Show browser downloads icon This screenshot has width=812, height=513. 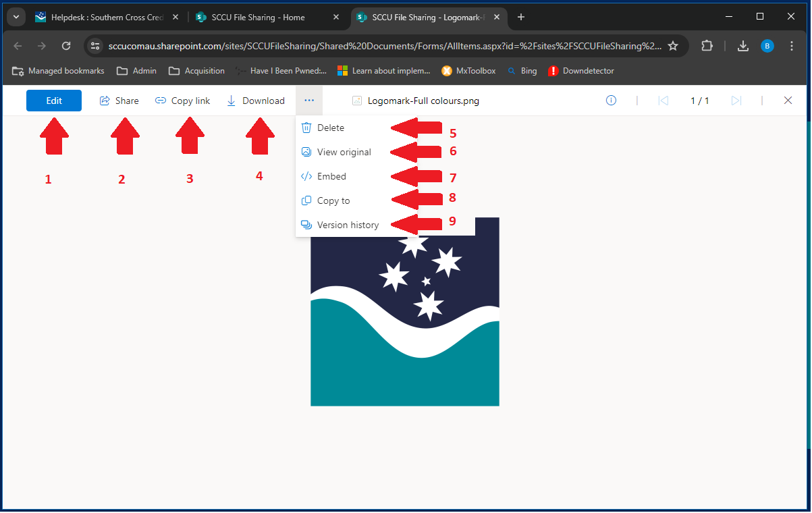tap(743, 46)
